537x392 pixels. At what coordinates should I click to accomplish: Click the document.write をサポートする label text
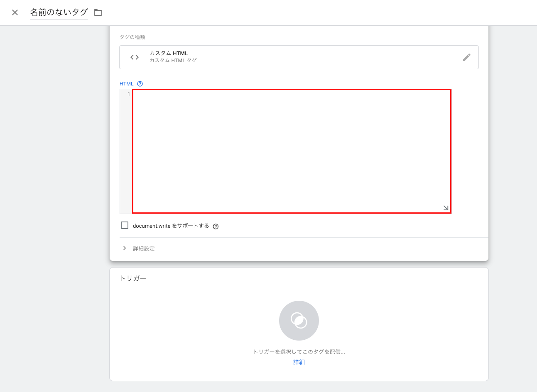pos(171,226)
